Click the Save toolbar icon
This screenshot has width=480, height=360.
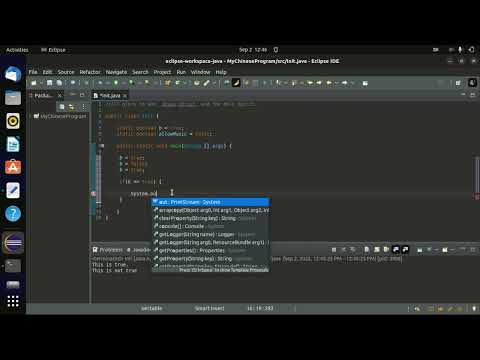tap(49, 83)
